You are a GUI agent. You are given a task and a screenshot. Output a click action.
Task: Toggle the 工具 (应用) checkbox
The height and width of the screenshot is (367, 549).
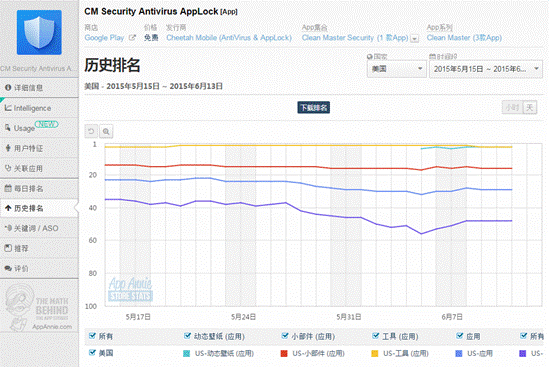click(x=376, y=336)
